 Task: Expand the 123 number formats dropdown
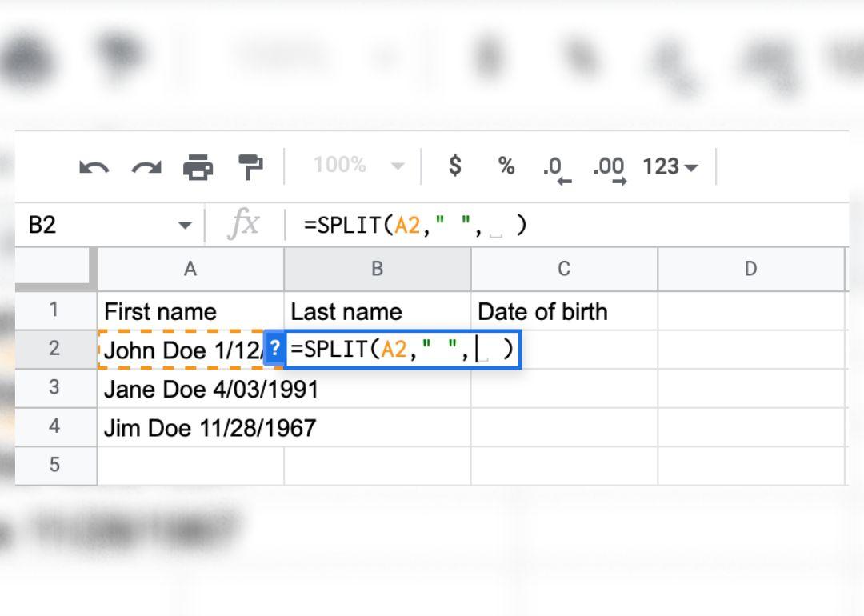point(670,166)
